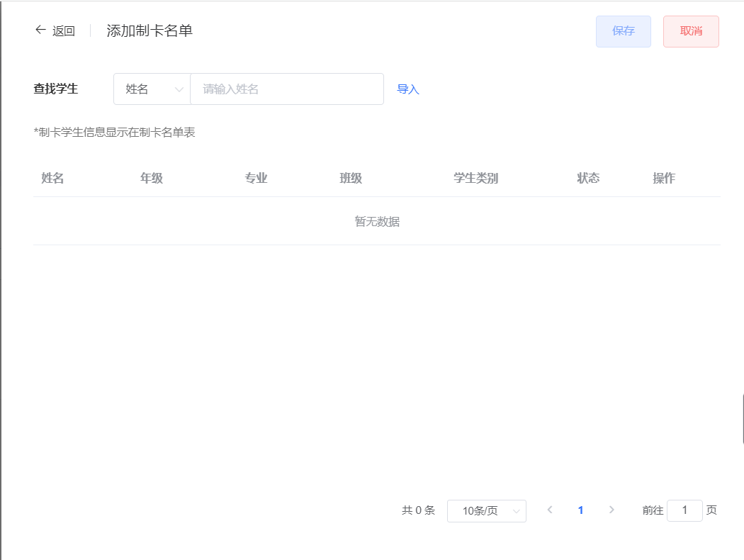This screenshot has height=560, width=744.
Task: Click the 取消 cancel button
Action: [690, 31]
